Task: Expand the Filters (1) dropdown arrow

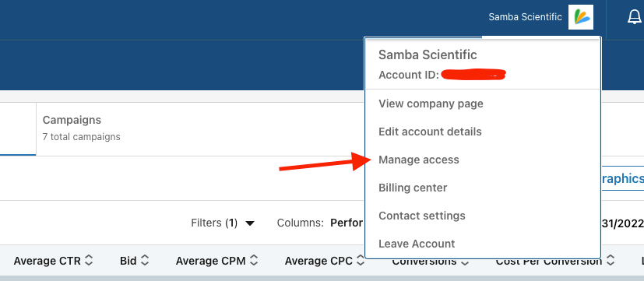Action: [250, 223]
